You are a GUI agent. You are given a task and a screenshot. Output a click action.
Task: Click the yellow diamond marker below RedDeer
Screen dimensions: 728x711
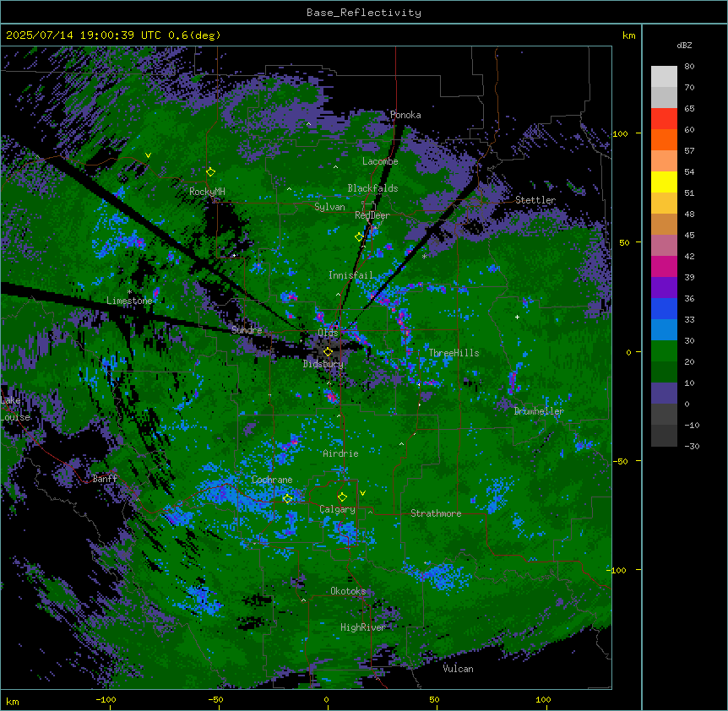click(x=359, y=236)
